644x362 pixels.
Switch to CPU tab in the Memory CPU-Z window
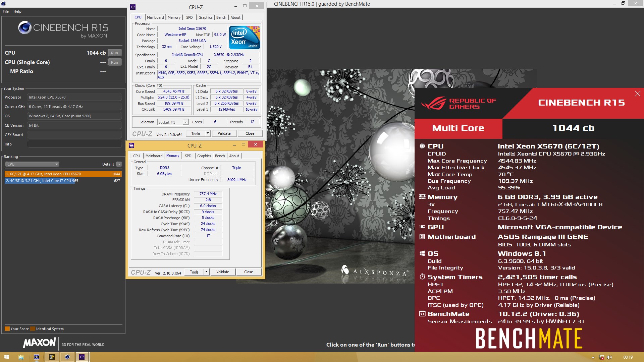[x=137, y=156]
